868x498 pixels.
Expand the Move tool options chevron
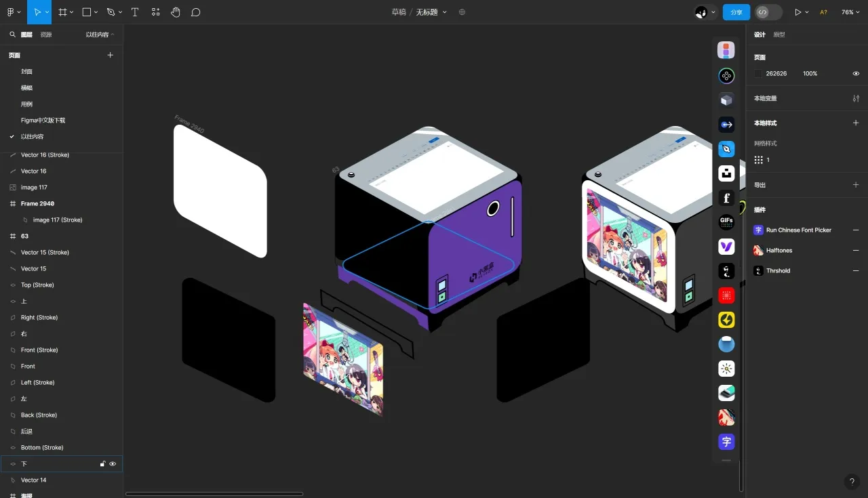47,12
